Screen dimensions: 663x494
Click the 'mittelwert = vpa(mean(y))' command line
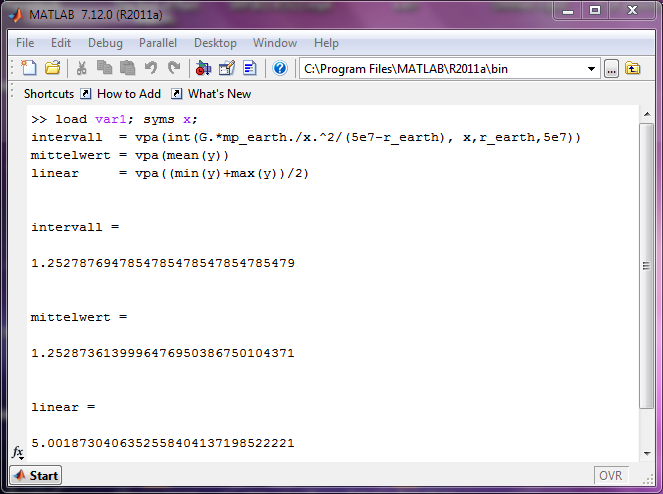pos(129,156)
